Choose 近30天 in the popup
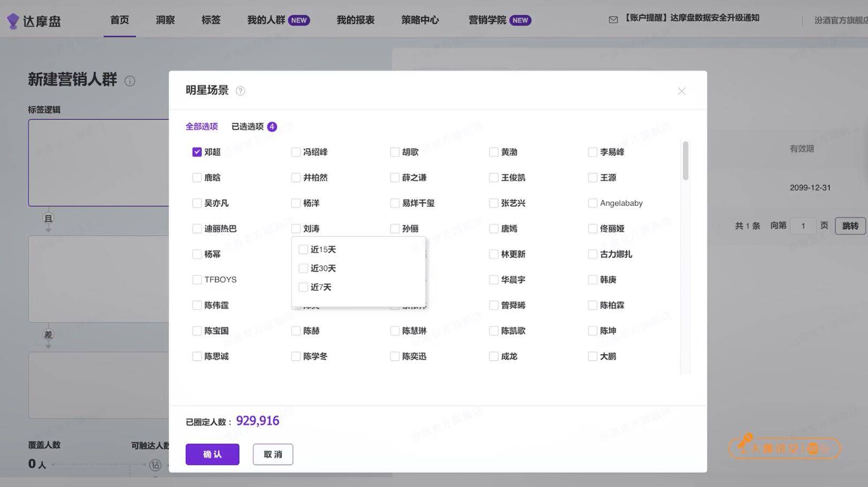The image size is (868, 487). pos(303,268)
